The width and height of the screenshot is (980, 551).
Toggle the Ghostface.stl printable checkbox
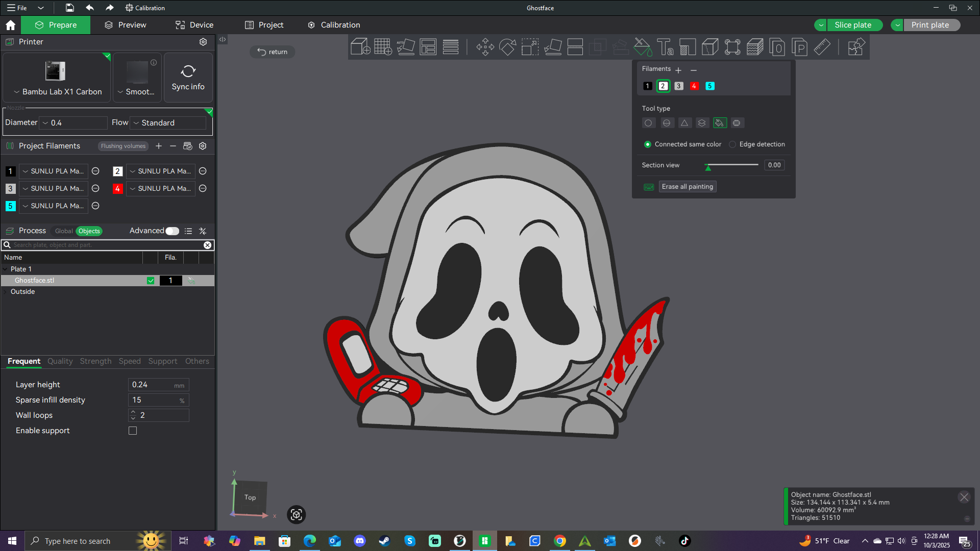(x=151, y=281)
